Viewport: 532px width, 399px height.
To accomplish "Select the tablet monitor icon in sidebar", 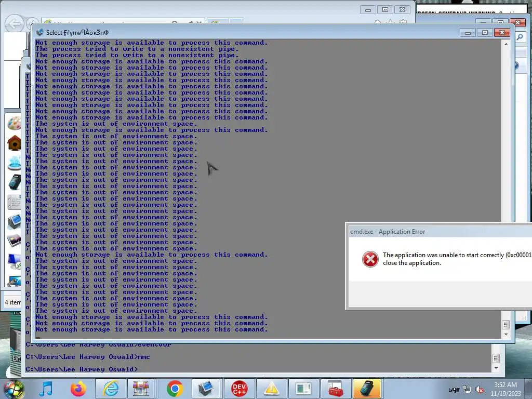I will point(14,222).
